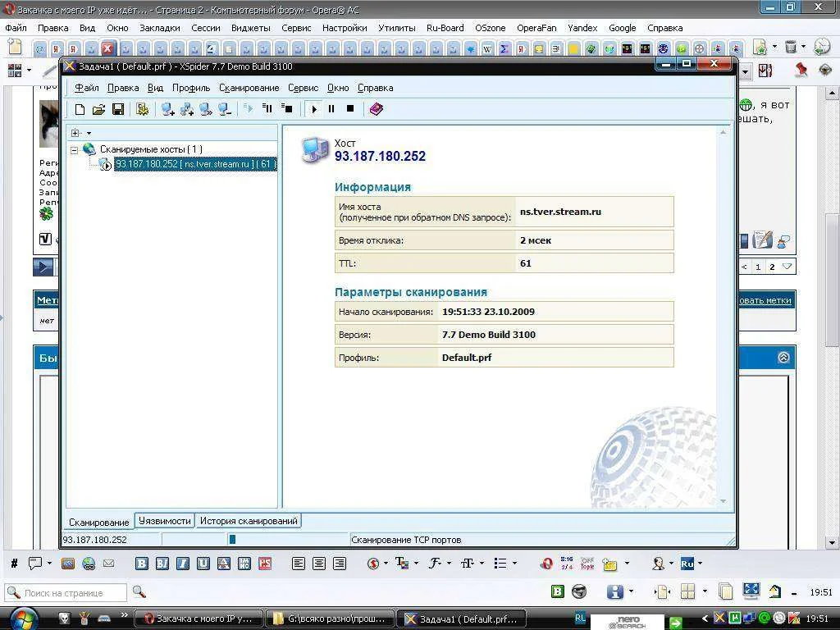Collapse the Сканируемые хосты tree node
The image size is (840, 630).
point(75,150)
